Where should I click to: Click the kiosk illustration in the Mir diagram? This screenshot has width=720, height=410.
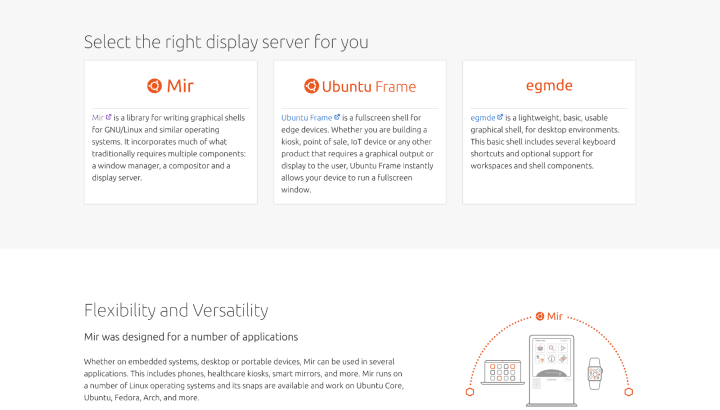click(551, 371)
